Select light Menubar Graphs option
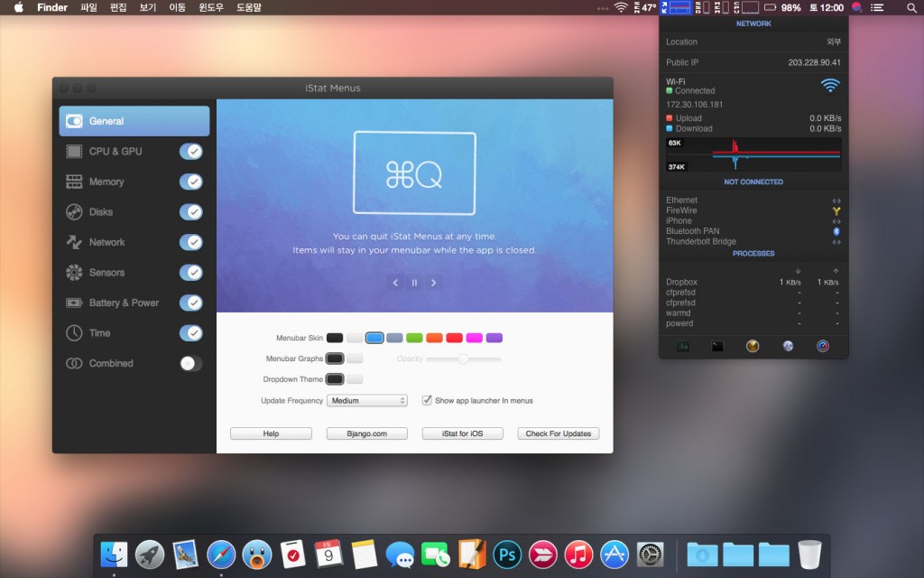The width and height of the screenshot is (924, 578). coord(355,359)
